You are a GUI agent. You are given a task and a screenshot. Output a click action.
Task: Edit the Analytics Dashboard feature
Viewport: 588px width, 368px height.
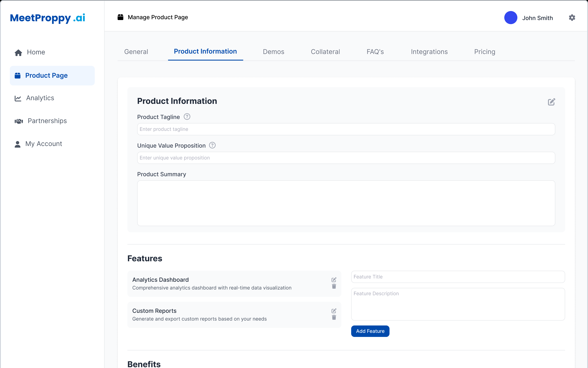334,280
